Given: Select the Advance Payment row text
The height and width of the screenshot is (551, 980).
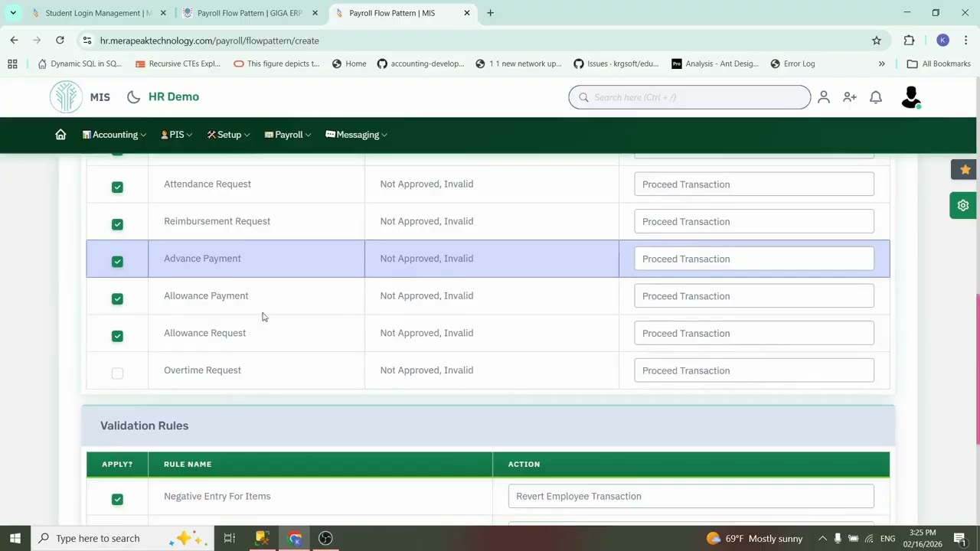Looking at the screenshot, I should tap(202, 259).
